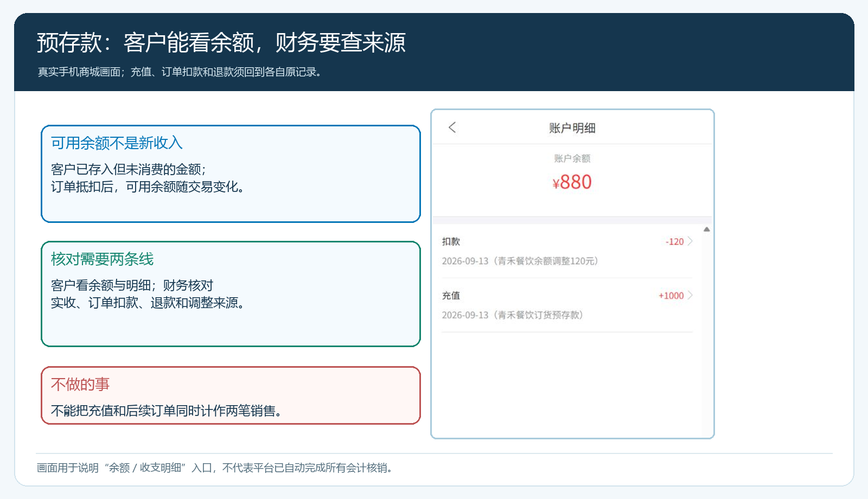
Task: Tap the back arrow in 账户明细 header
Action: tap(452, 127)
